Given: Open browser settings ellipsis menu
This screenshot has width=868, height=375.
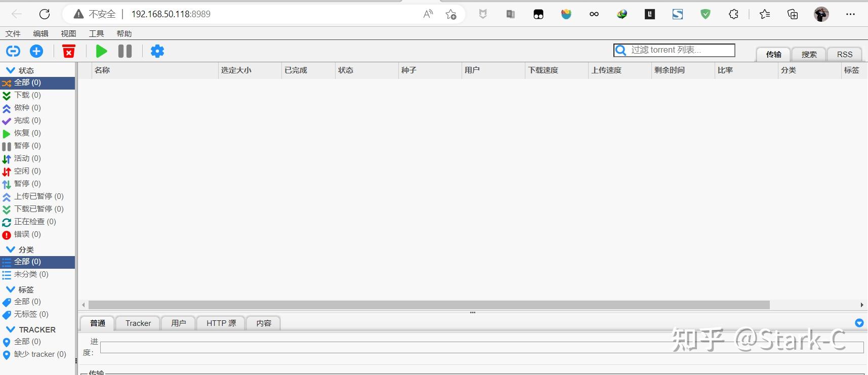Looking at the screenshot, I should coord(850,14).
